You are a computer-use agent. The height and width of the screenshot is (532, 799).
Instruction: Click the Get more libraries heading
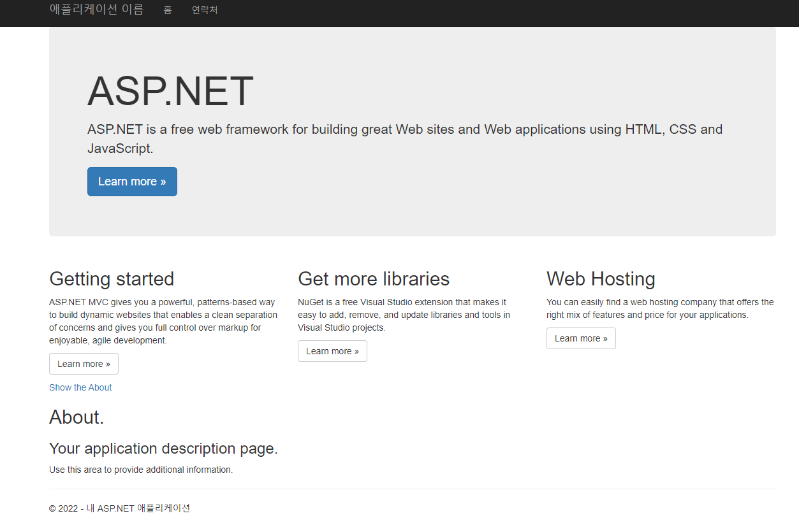[374, 279]
